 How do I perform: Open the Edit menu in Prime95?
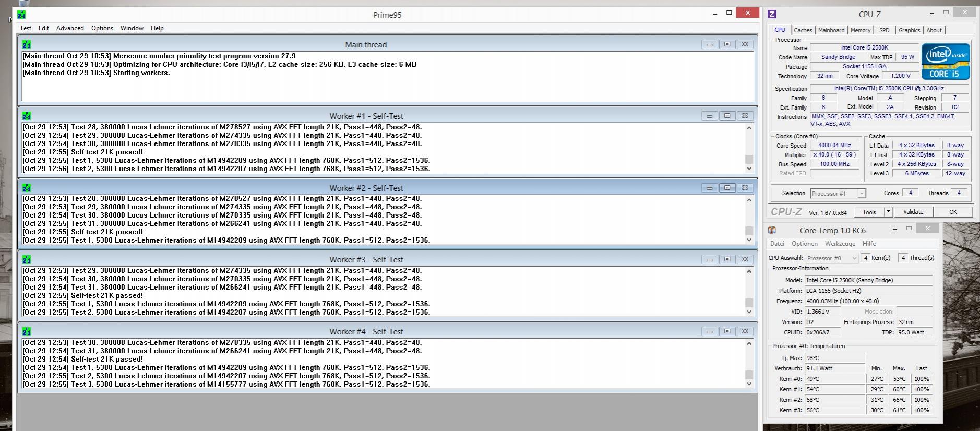coord(44,28)
